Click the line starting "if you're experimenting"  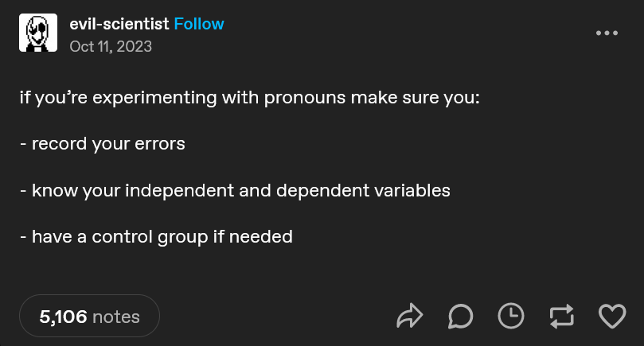pyautogui.click(x=250, y=98)
